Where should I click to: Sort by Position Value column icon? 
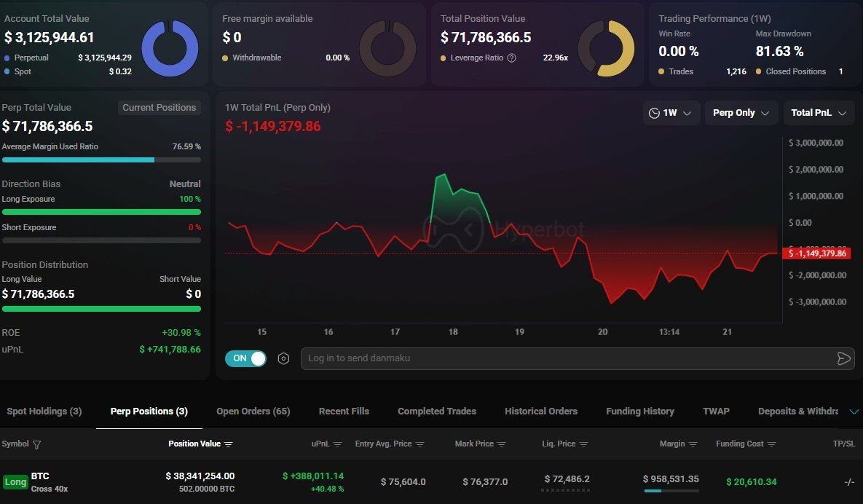pyautogui.click(x=229, y=444)
